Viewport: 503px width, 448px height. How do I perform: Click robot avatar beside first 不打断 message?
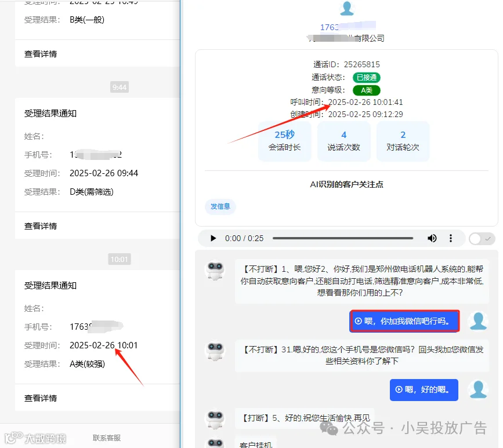pyautogui.click(x=215, y=271)
